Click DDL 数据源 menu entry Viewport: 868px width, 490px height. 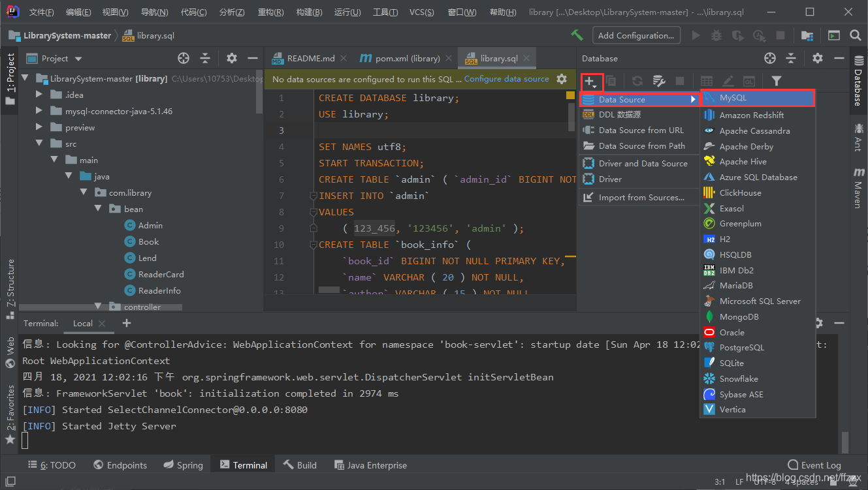639,115
